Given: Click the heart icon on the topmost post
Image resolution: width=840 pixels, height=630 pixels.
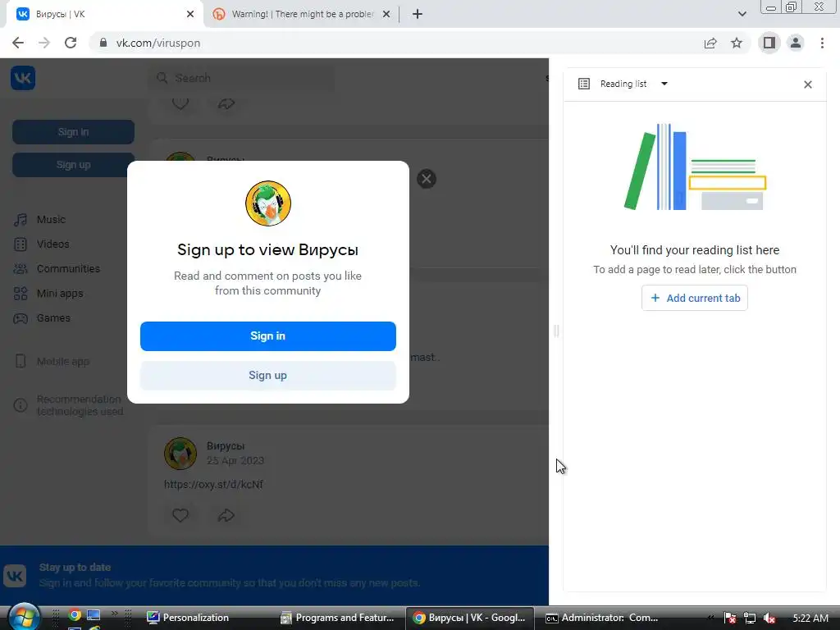Looking at the screenshot, I should click(180, 103).
